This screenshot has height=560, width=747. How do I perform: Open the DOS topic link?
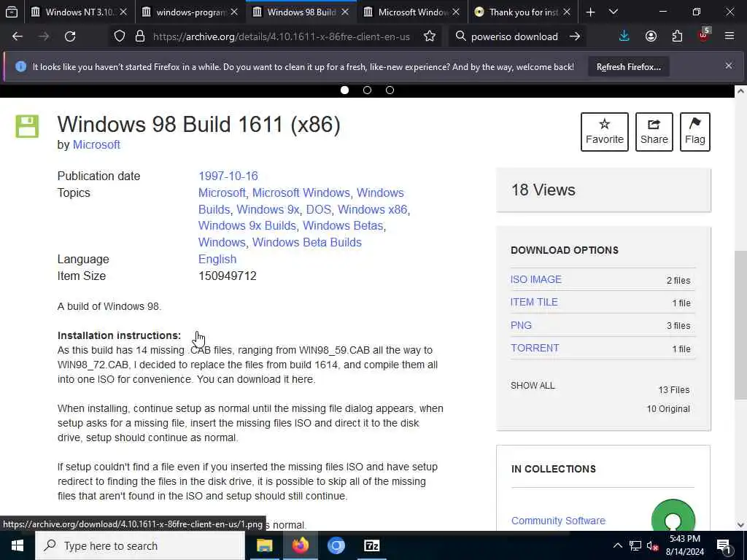point(318,209)
